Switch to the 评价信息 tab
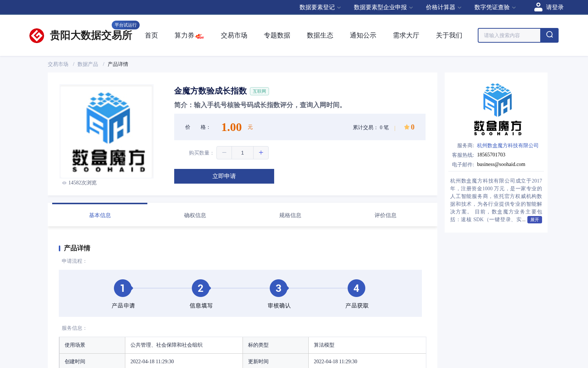Viewport: 588px width, 368px height. [x=386, y=215]
